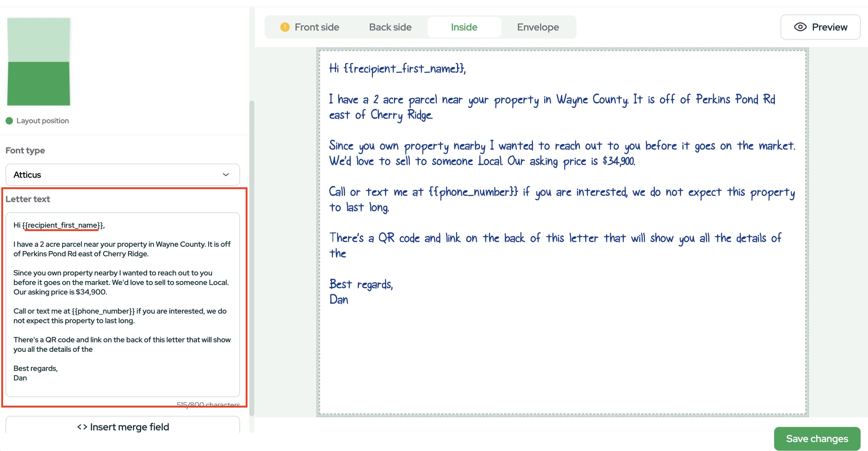Image resolution: width=868 pixels, height=451 pixels.
Task: Click the Save changes button
Action: click(x=817, y=438)
